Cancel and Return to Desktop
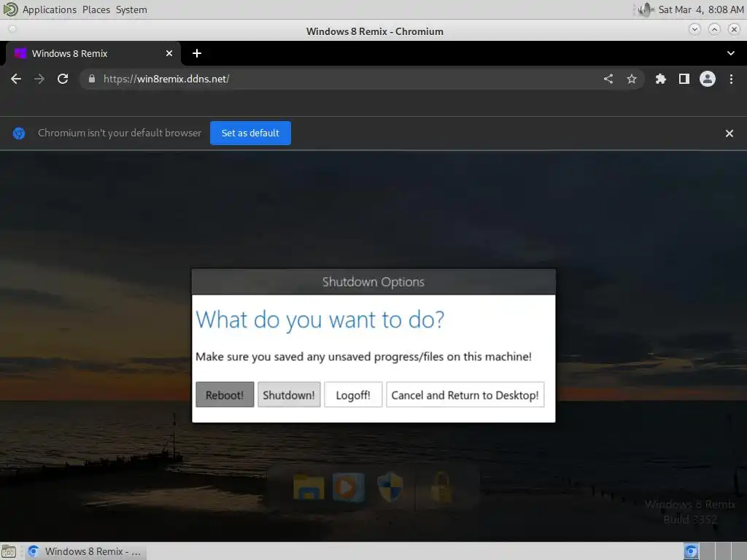Screen dimensions: 747x560 (465, 394)
